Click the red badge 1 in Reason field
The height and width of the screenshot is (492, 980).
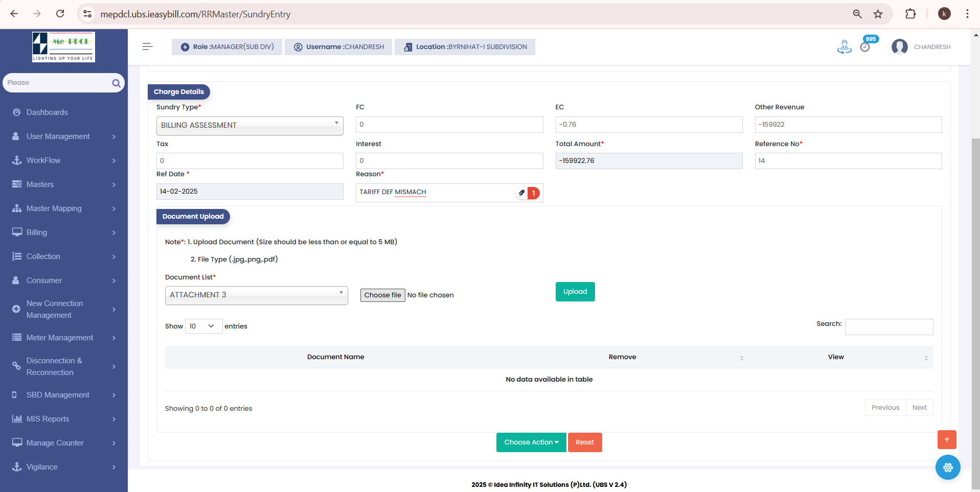[533, 193]
